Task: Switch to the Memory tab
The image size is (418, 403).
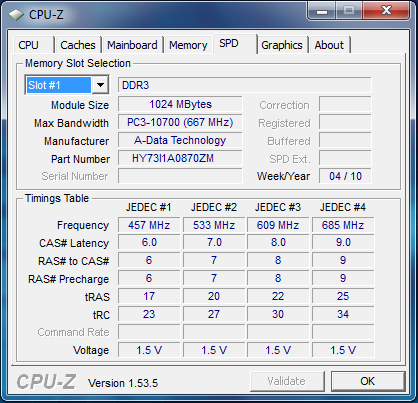Action: 188,45
